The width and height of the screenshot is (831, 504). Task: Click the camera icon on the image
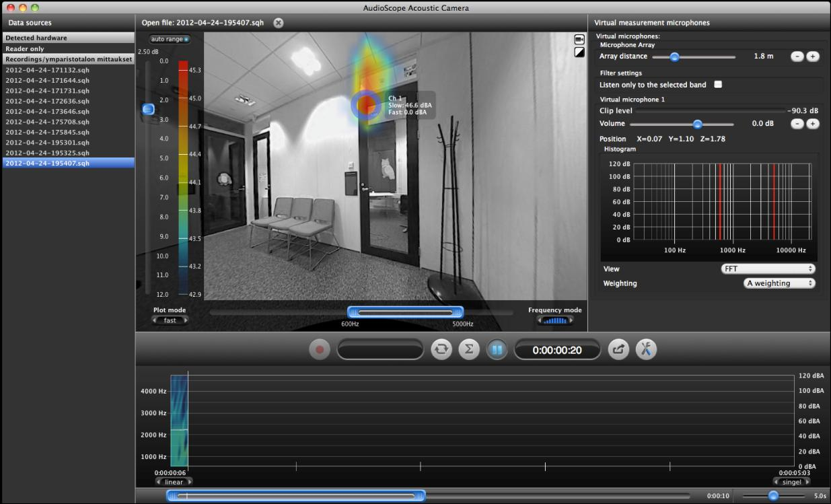579,40
